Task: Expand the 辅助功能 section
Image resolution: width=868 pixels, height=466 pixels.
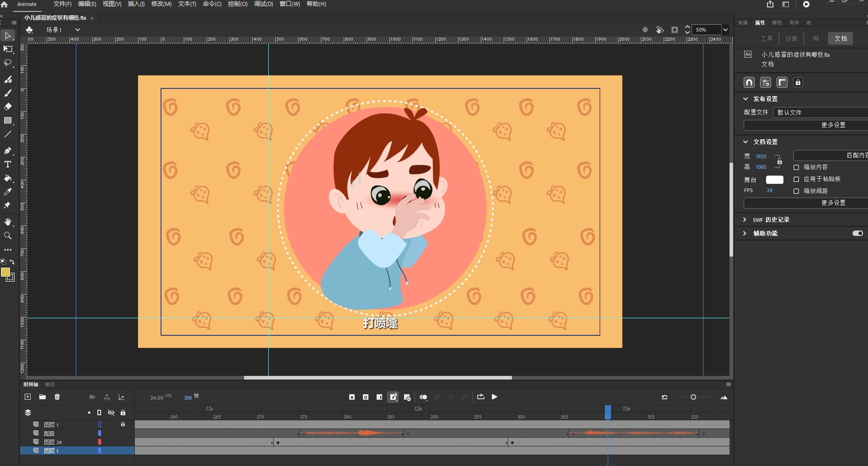Action: click(745, 233)
